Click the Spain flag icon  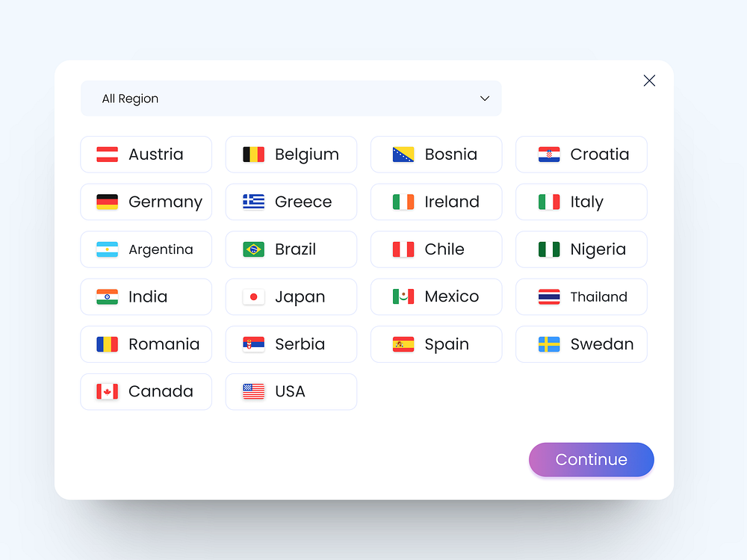click(402, 344)
